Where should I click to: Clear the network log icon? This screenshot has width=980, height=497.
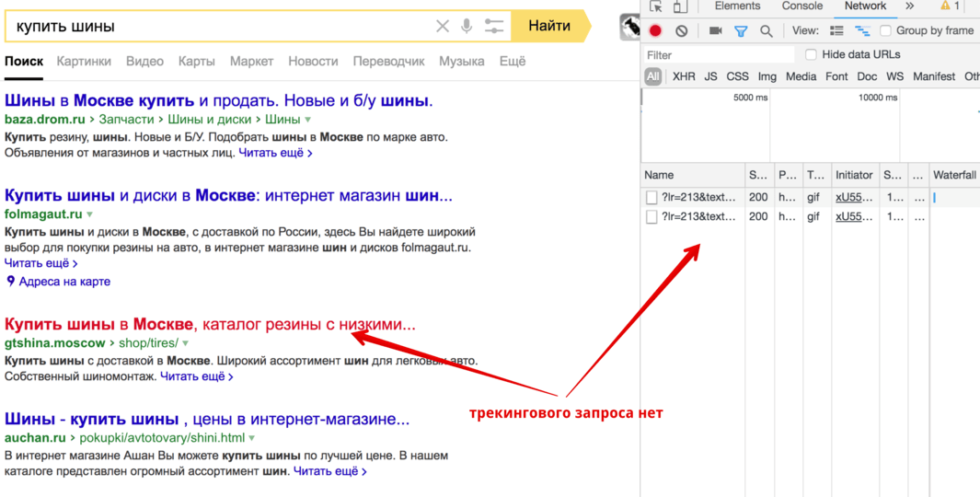[681, 30]
